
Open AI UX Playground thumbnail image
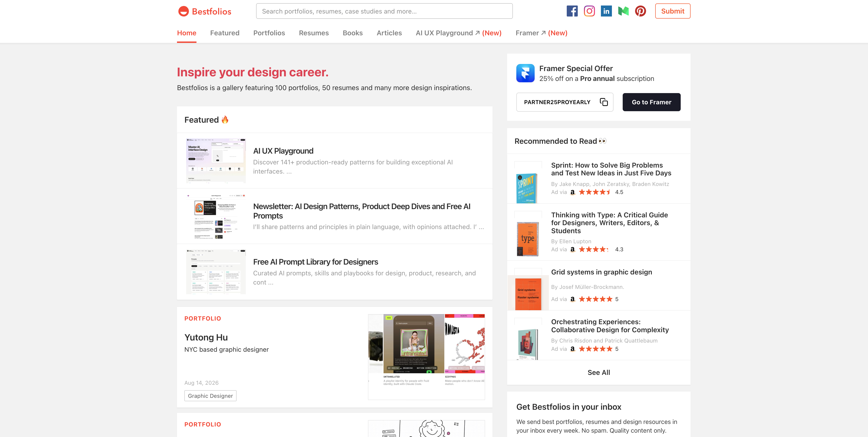pyautogui.click(x=216, y=161)
